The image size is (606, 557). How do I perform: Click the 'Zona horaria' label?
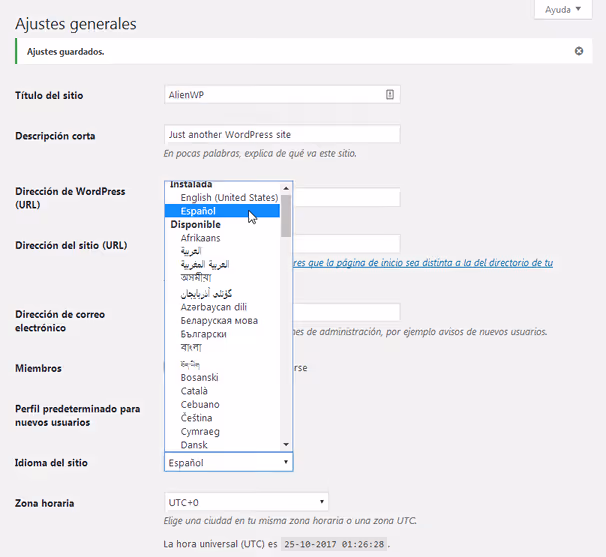[x=44, y=503]
